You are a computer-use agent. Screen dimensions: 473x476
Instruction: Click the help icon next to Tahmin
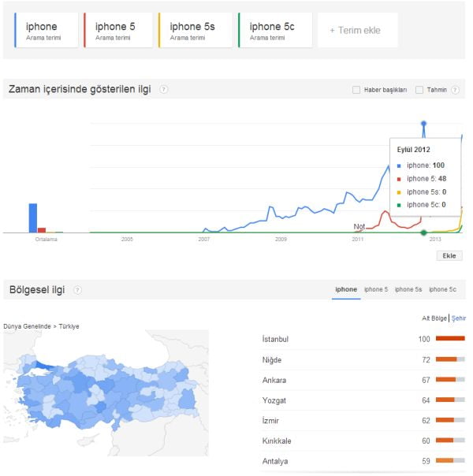tap(453, 90)
